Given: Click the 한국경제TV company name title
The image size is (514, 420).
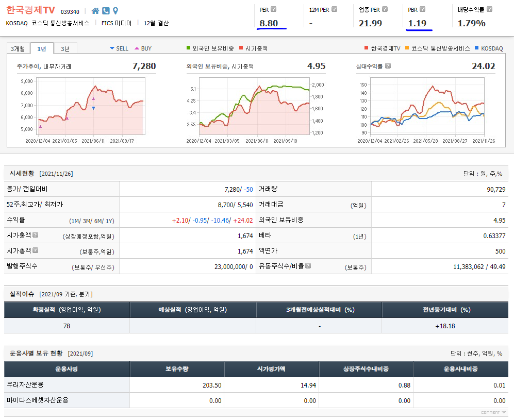Looking at the screenshot, I should pos(30,10).
